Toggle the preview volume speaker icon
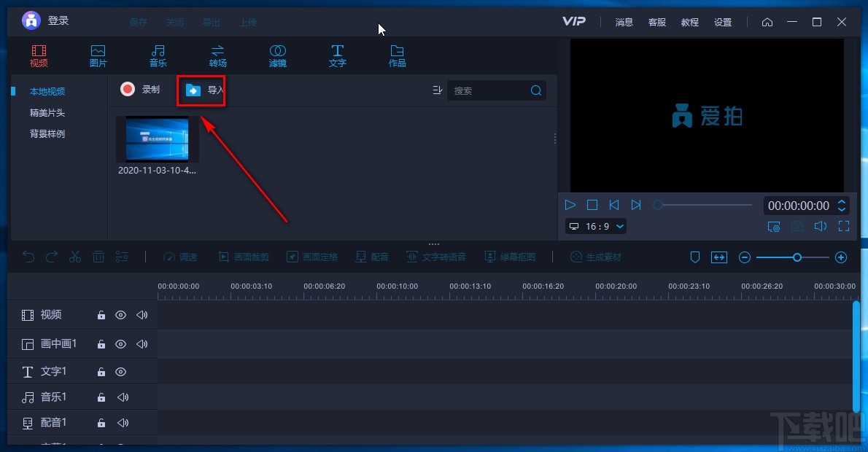 pyautogui.click(x=821, y=226)
